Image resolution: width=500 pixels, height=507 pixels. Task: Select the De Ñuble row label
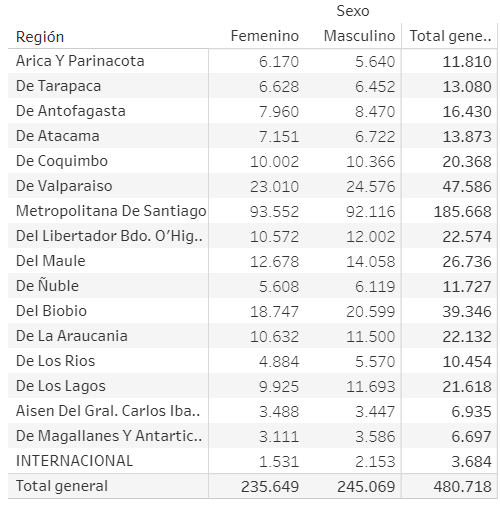pos(47,285)
